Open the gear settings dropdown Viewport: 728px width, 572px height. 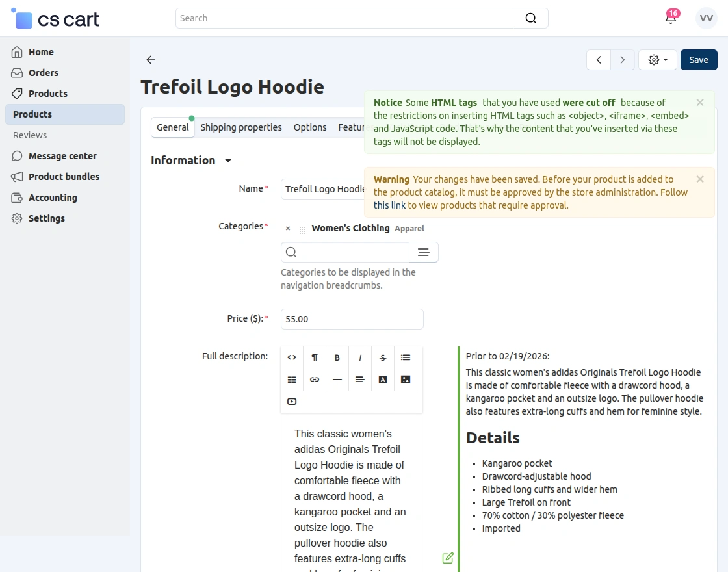657,59
